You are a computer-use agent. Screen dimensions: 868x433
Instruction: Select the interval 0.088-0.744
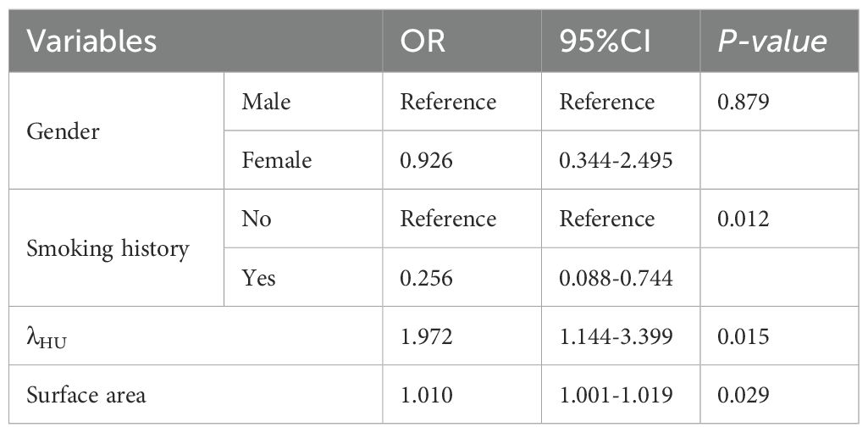pyautogui.click(x=616, y=278)
